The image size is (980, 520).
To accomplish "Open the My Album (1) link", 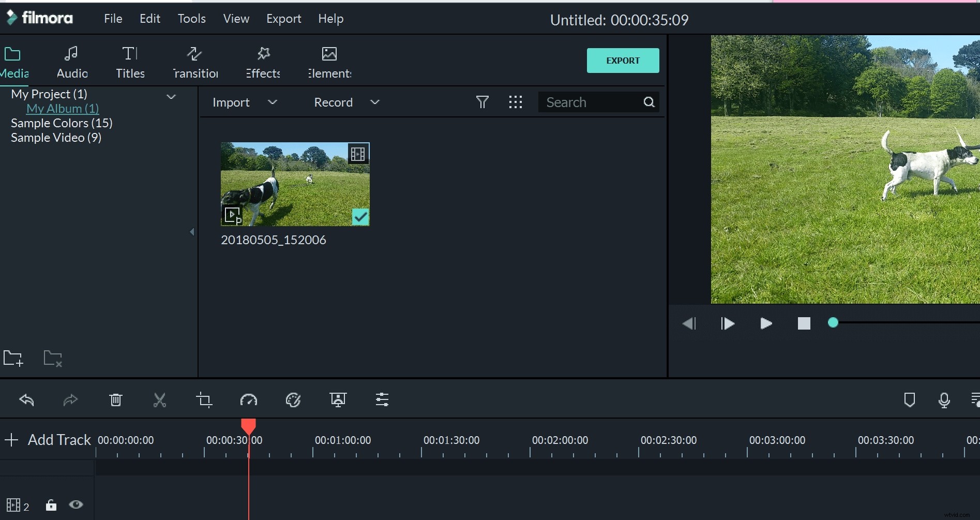I will click(x=62, y=109).
